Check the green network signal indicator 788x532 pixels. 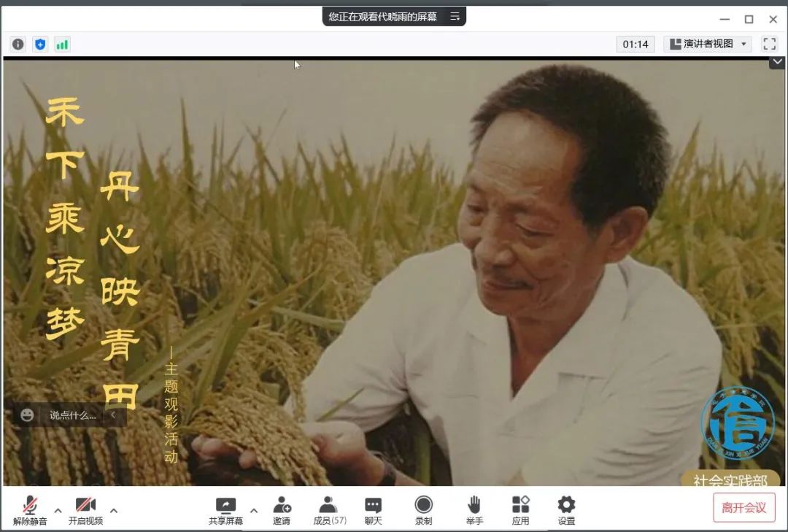tap(62, 45)
